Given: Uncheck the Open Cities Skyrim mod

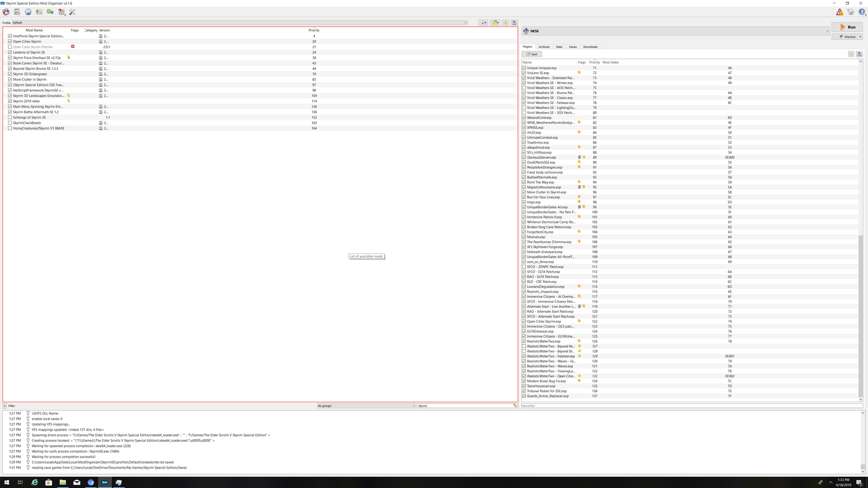Looking at the screenshot, I should (x=10, y=41).
